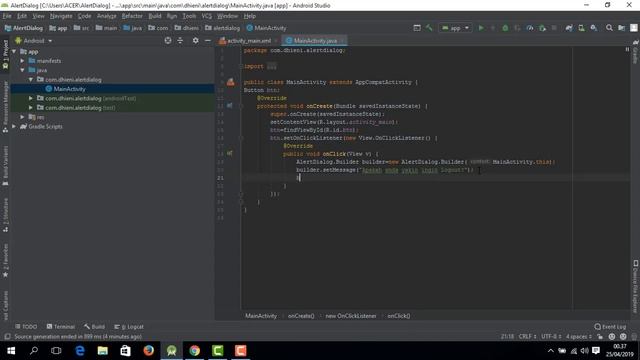Click the layout window icon left of hammer

pos(417,28)
